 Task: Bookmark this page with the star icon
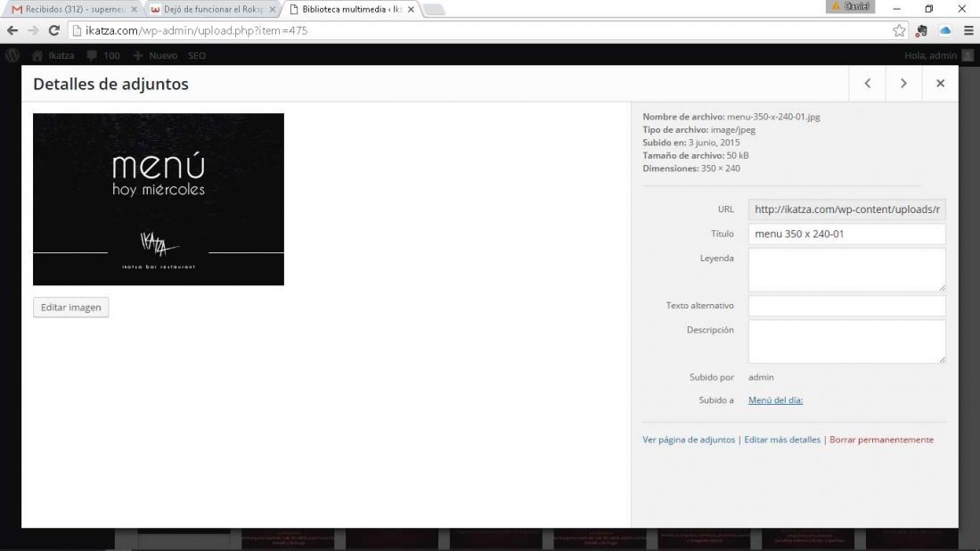(x=899, y=30)
